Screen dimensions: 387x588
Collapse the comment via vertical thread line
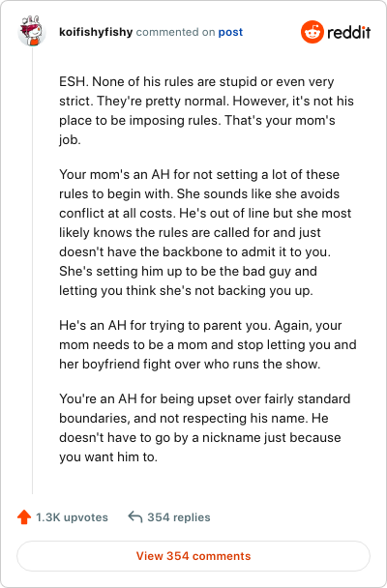(32, 270)
